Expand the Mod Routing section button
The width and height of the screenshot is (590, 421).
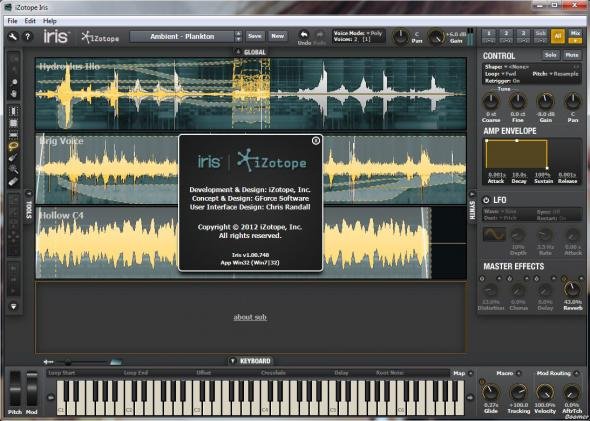coord(576,373)
